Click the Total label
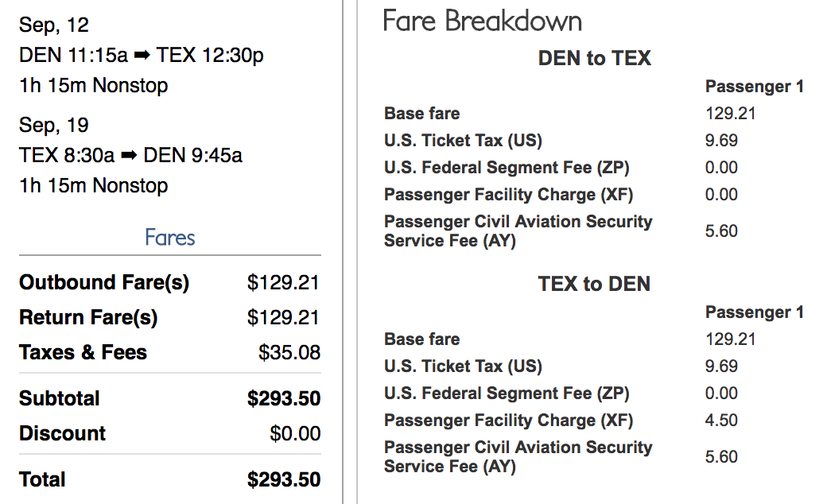Screen dimensions: 827x504 click(x=42, y=480)
